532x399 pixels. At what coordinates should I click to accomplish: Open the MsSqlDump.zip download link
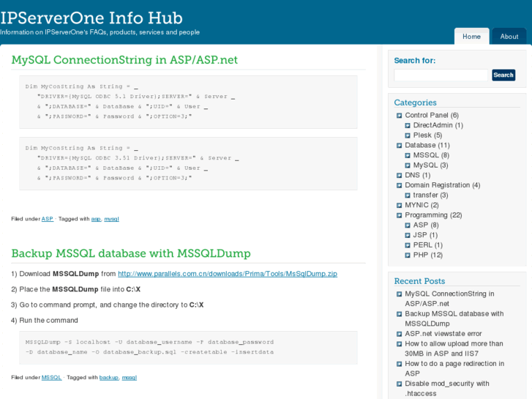click(227, 274)
